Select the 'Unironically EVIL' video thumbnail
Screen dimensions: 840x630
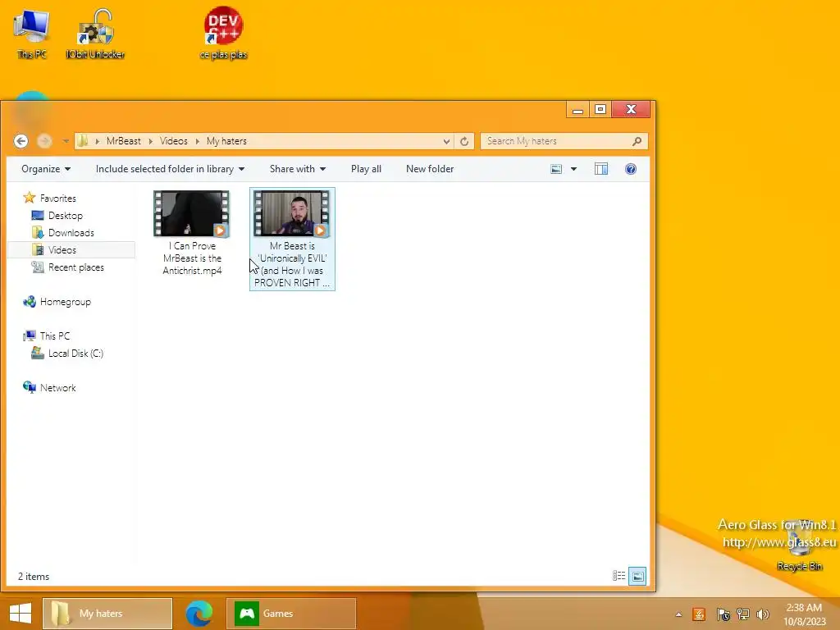pos(292,213)
